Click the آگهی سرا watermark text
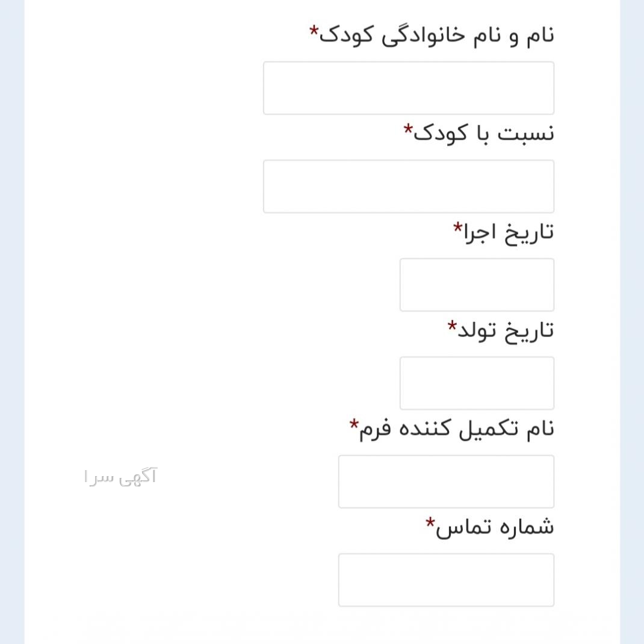Image resolution: width=644 pixels, height=644 pixels. pos(120,477)
